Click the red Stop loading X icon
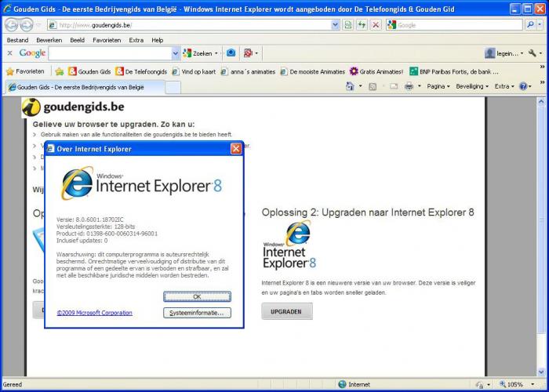Screen dimensions: 549x392 pos(376,25)
